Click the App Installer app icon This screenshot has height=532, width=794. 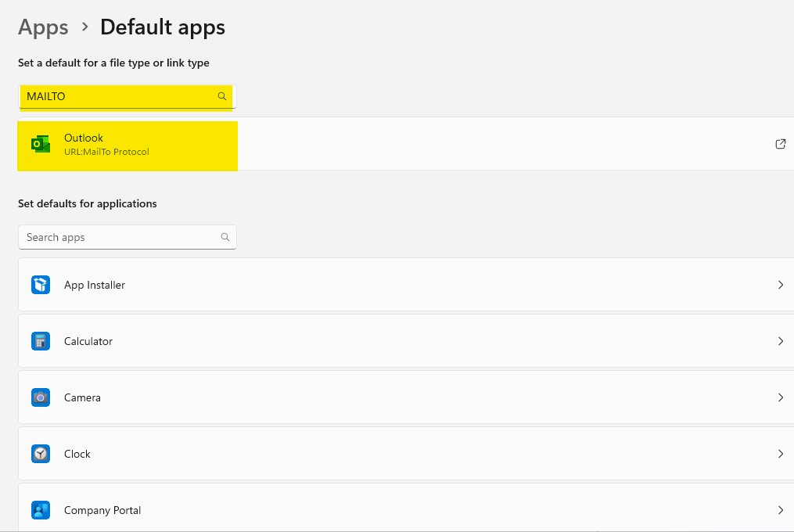tap(41, 285)
